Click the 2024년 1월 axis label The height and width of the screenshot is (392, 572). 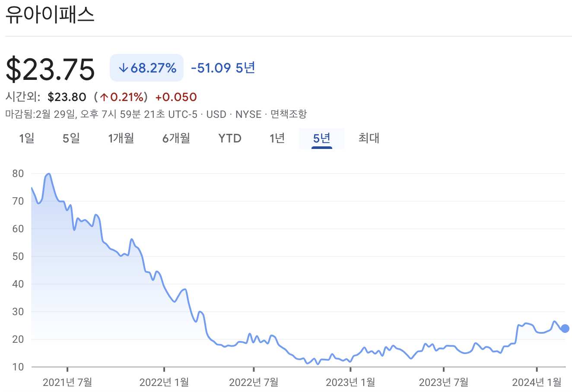pos(536,382)
